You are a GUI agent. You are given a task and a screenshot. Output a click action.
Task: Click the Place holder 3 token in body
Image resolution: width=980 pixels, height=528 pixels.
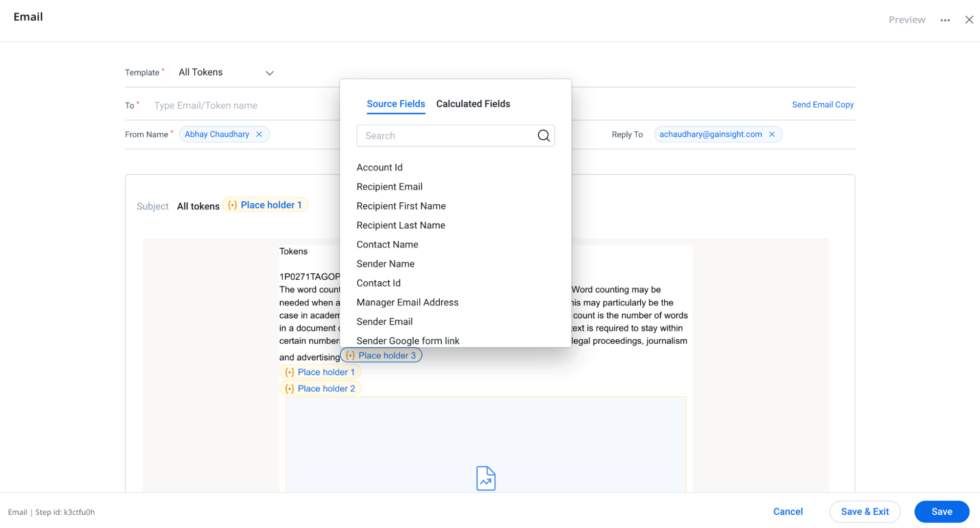(381, 356)
